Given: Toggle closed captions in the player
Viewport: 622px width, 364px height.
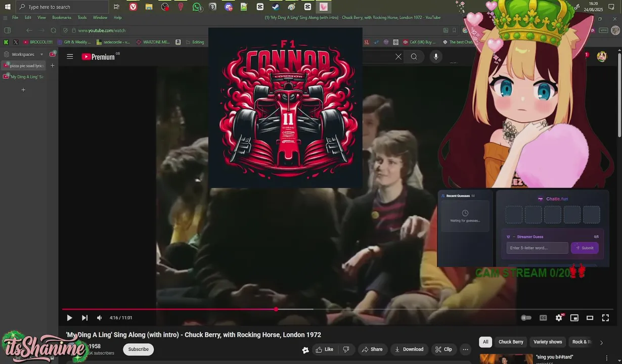Looking at the screenshot, I should [543, 318].
